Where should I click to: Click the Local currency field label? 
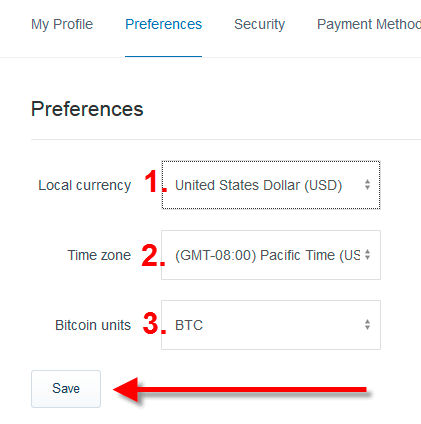(x=85, y=186)
